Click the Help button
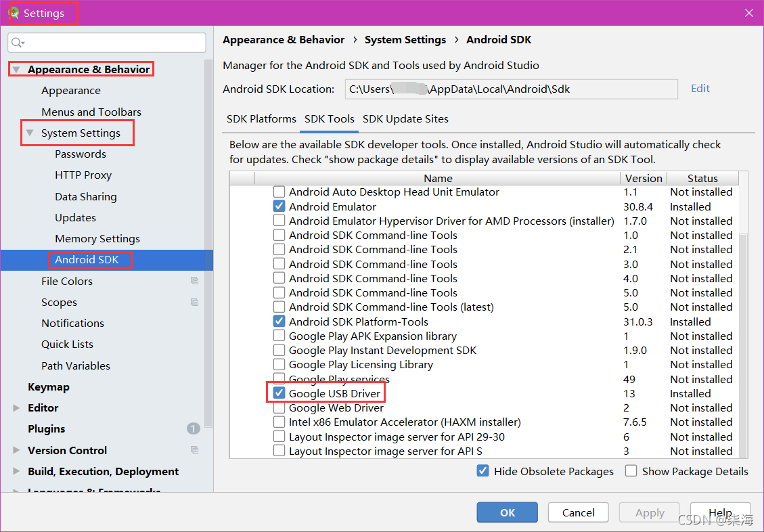This screenshot has height=532, width=764. (x=720, y=512)
